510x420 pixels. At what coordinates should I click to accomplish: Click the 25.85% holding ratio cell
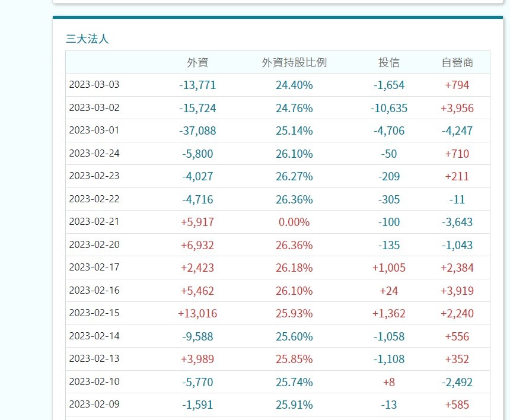tap(294, 359)
